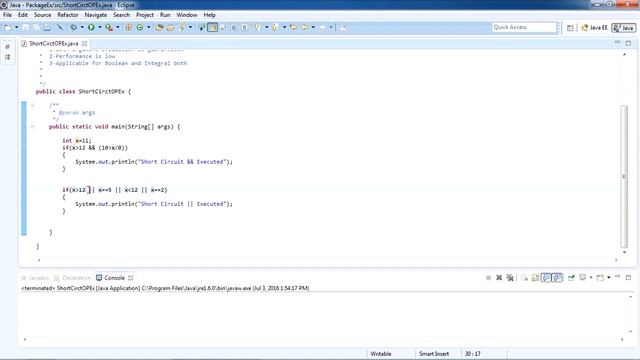Open Display Selected Console dropdown arrow
This screenshot has width=640, height=360.
point(591,278)
